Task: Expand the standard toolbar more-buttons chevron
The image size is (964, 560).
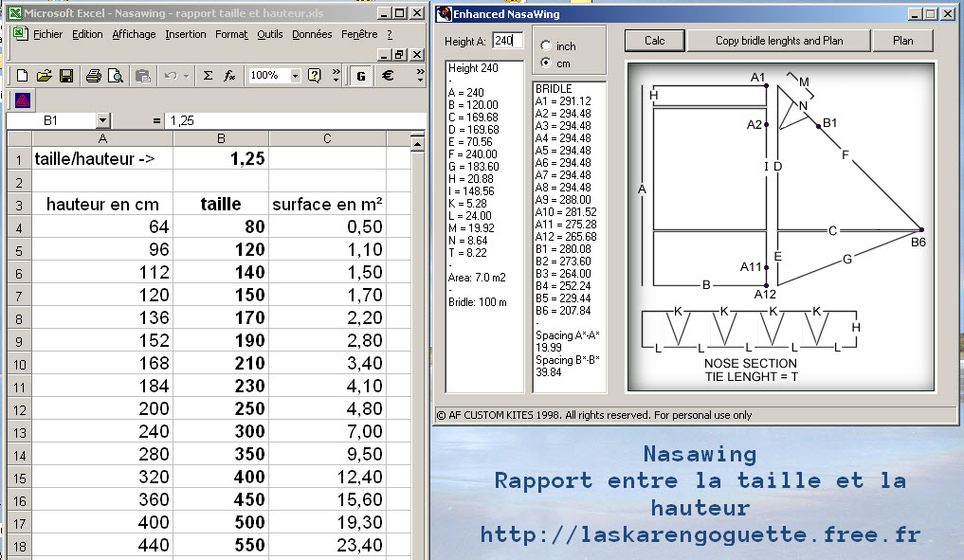Action: coord(336,76)
